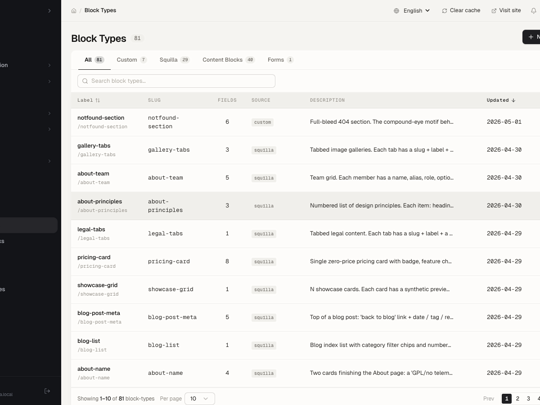The image size is (540, 405).
Task: Click description starting 'Team grid'
Action: (381, 178)
